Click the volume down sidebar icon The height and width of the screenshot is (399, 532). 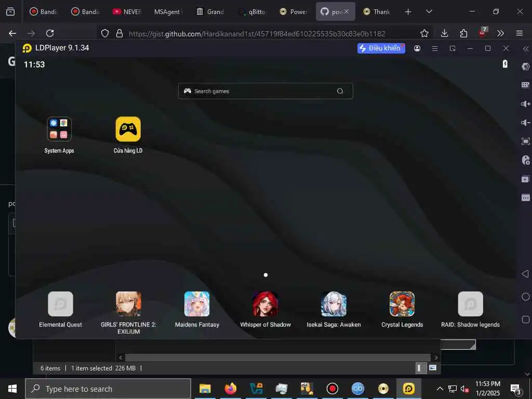526,123
